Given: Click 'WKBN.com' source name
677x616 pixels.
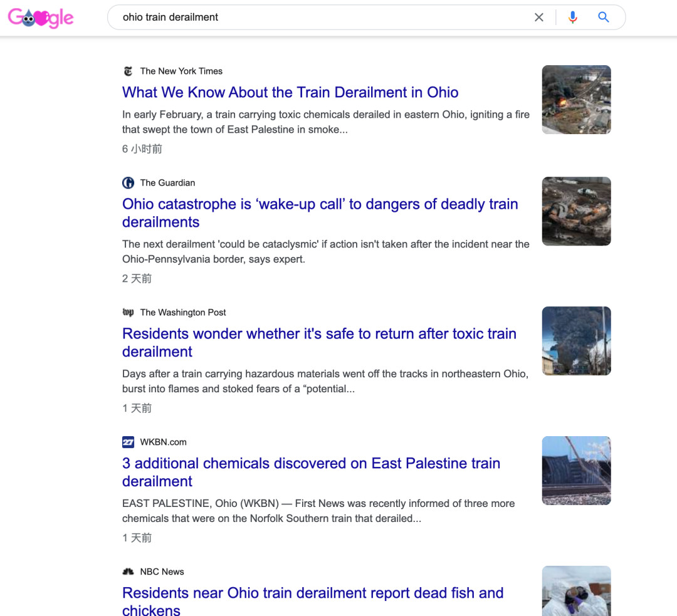Looking at the screenshot, I should [163, 442].
